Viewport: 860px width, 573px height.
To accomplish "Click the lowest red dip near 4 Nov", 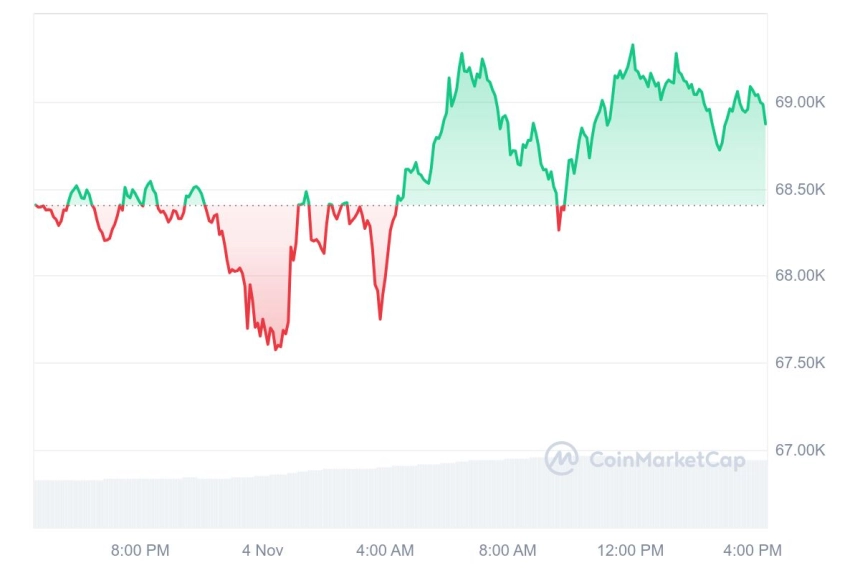I will [x=276, y=349].
